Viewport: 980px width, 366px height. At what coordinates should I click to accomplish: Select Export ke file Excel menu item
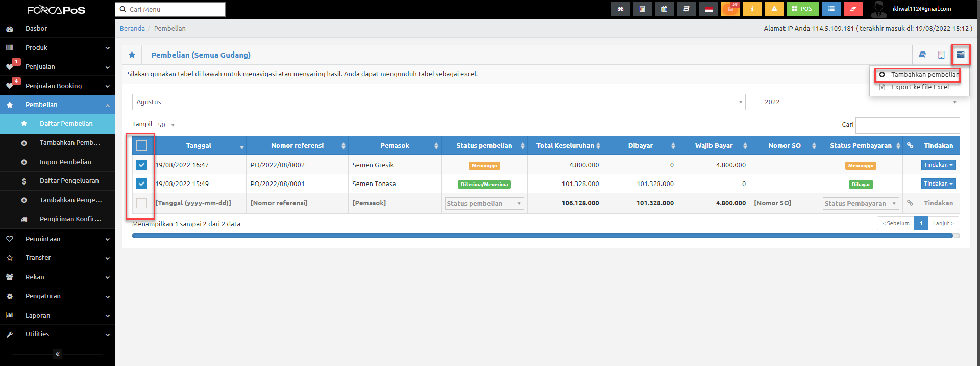click(x=919, y=87)
